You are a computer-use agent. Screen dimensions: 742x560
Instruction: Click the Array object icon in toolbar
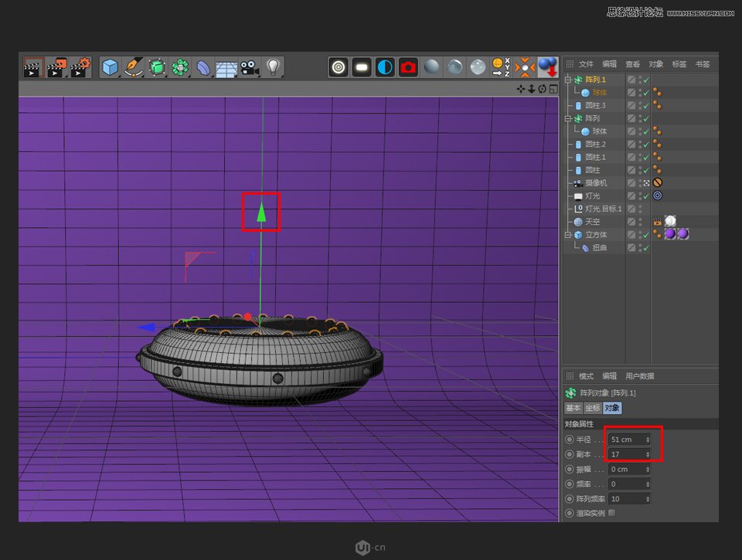click(179, 67)
